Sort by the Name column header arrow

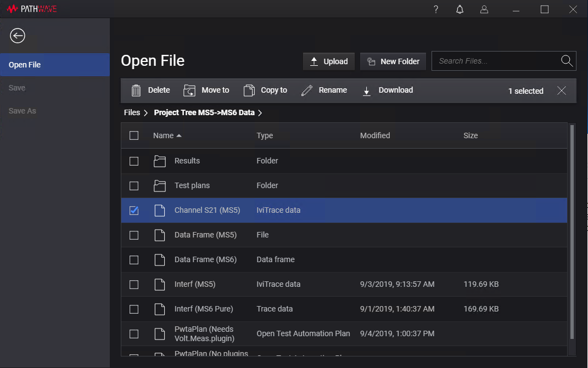click(179, 135)
